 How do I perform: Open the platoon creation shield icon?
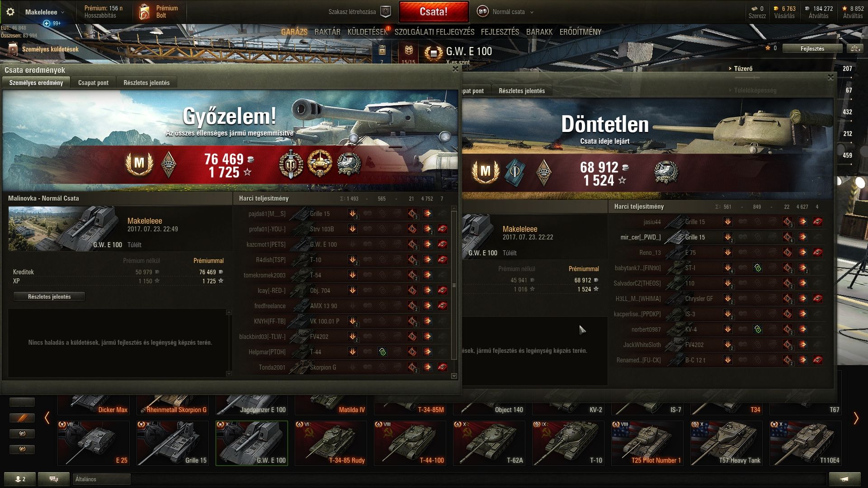click(x=386, y=12)
